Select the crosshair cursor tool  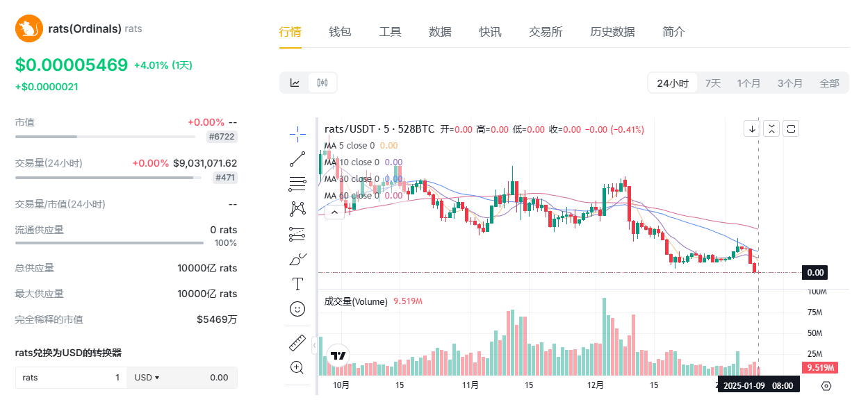pyautogui.click(x=297, y=133)
